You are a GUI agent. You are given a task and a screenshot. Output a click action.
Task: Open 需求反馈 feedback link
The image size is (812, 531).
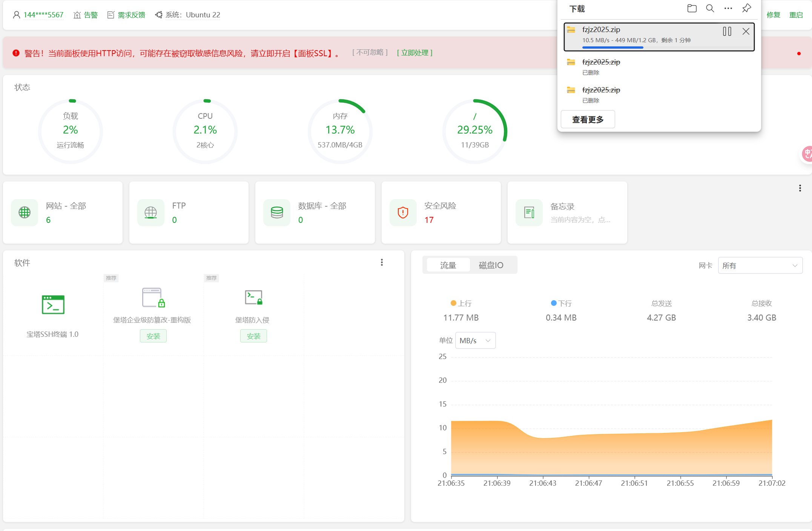(x=131, y=15)
